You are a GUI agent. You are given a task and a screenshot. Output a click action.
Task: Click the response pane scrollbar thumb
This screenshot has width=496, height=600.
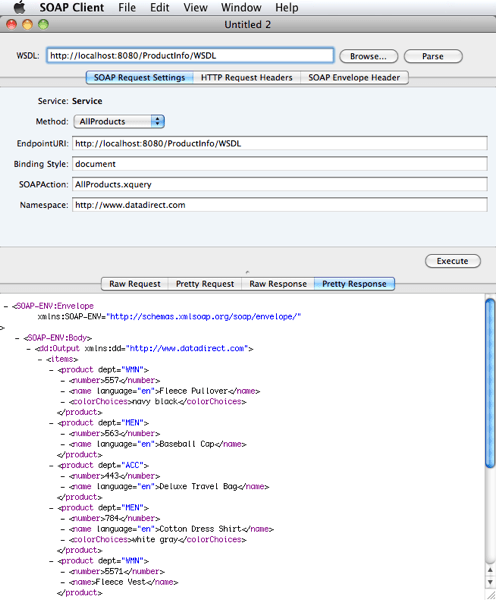click(490, 383)
